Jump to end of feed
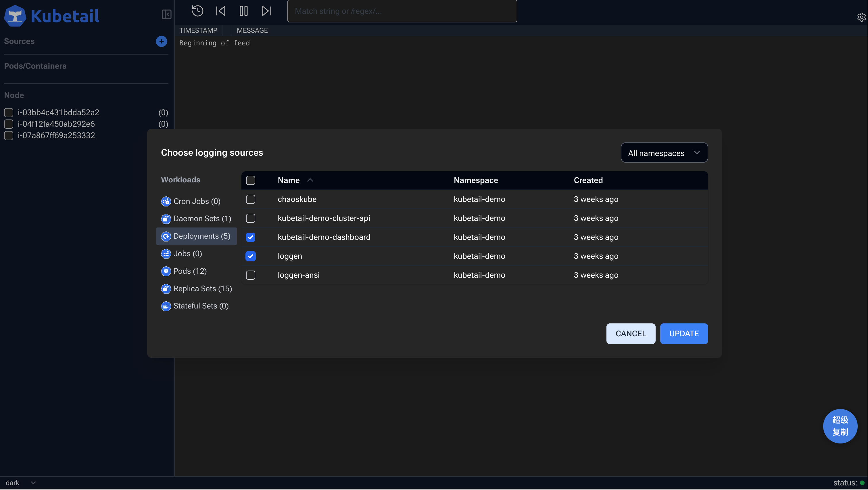The image size is (868, 490). (x=266, y=11)
